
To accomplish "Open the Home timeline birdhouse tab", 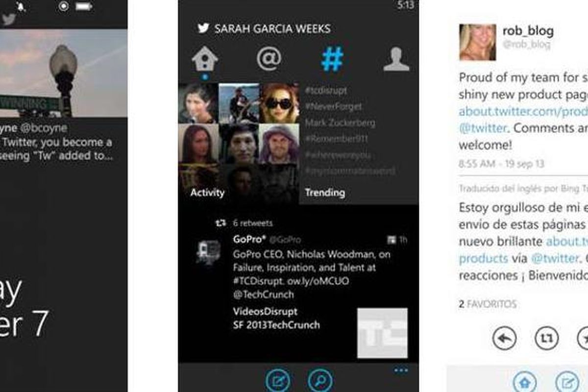I will click(205, 59).
